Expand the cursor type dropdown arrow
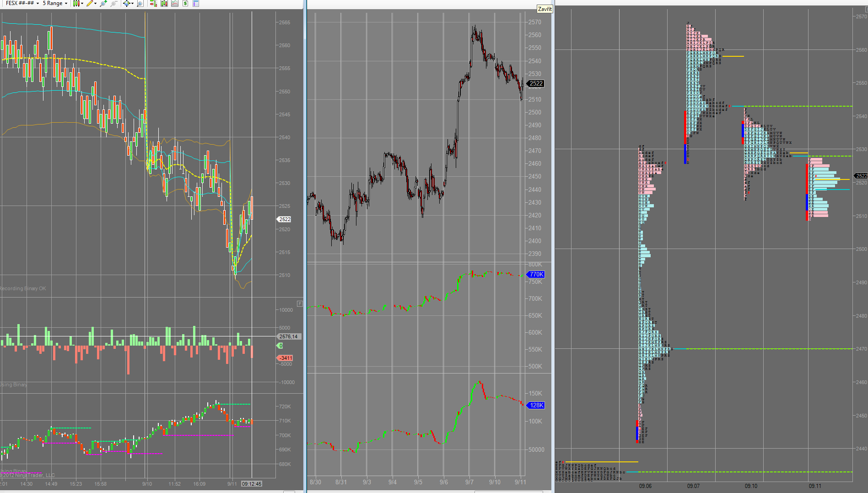This screenshot has height=493, width=868. 132,3
